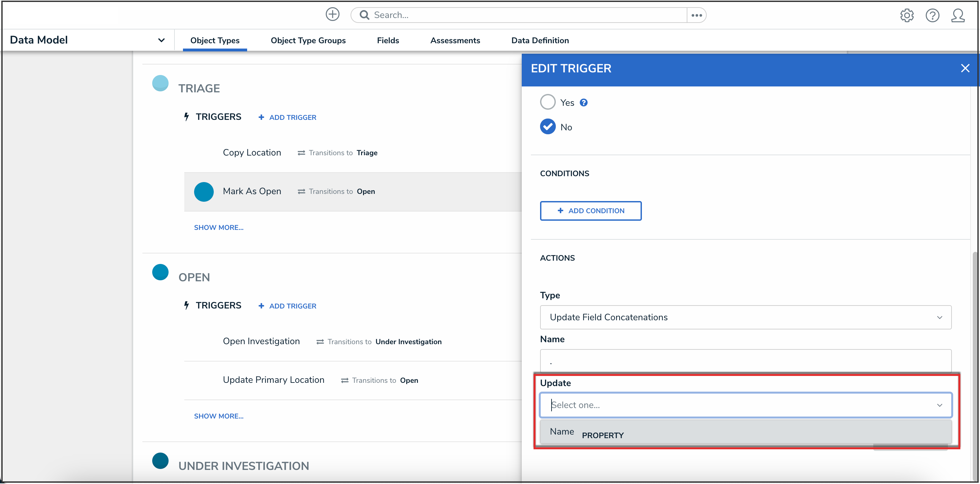Close the Edit Trigger panel
Image resolution: width=980 pixels, height=484 pixels.
coord(965,68)
